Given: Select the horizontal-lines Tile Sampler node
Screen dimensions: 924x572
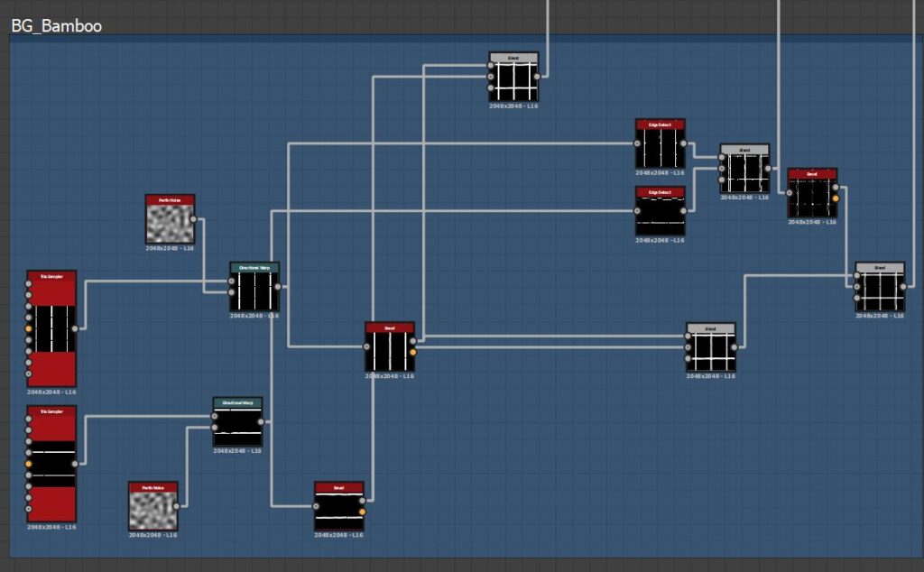Looking at the screenshot, I should point(51,464).
